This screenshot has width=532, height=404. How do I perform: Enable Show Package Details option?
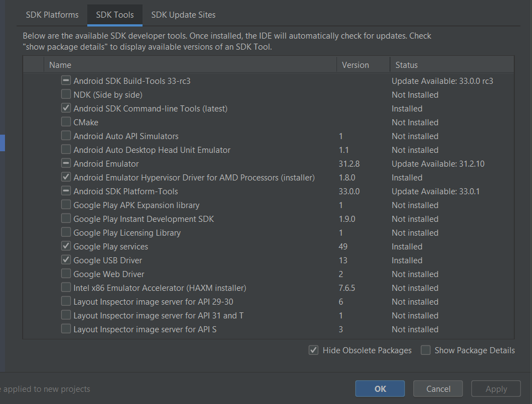pyautogui.click(x=425, y=350)
